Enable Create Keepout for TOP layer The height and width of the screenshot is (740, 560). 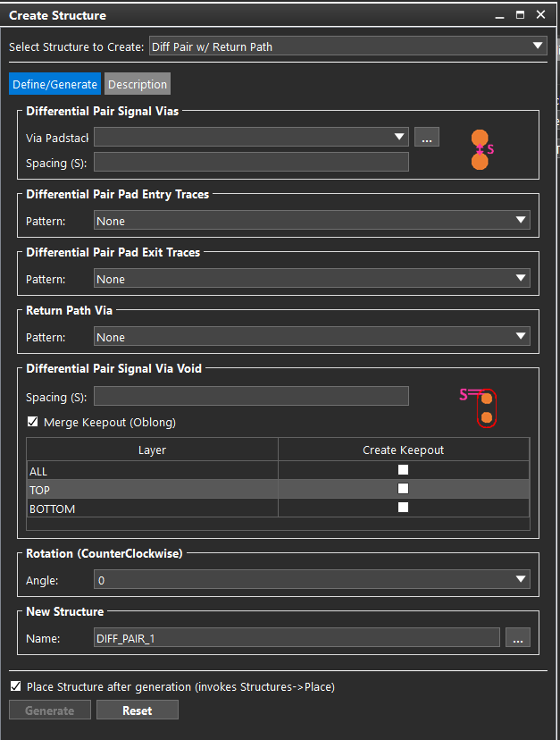tap(404, 489)
